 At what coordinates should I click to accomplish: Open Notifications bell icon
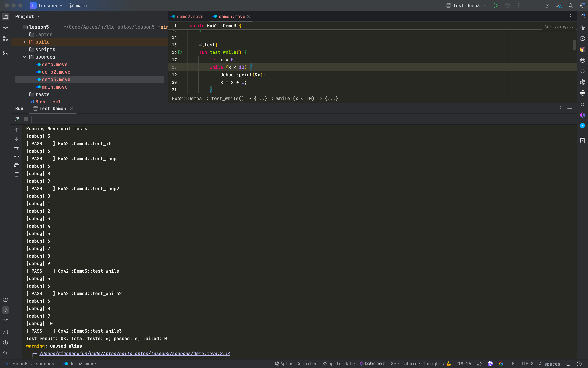point(582,17)
